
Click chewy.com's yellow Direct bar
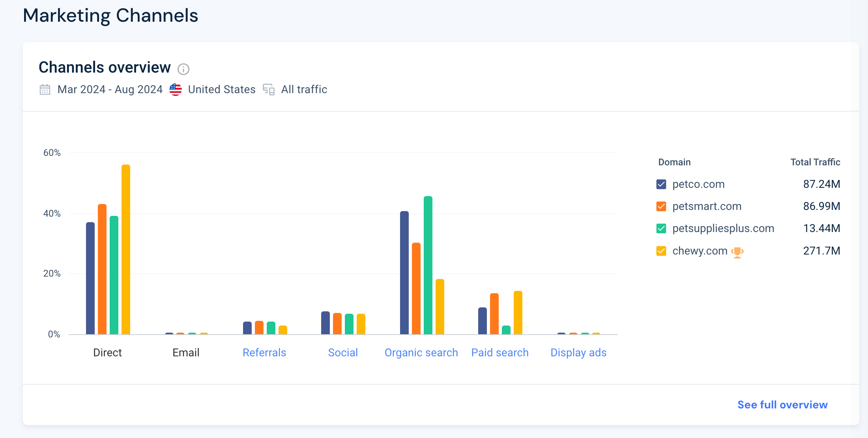pos(126,249)
